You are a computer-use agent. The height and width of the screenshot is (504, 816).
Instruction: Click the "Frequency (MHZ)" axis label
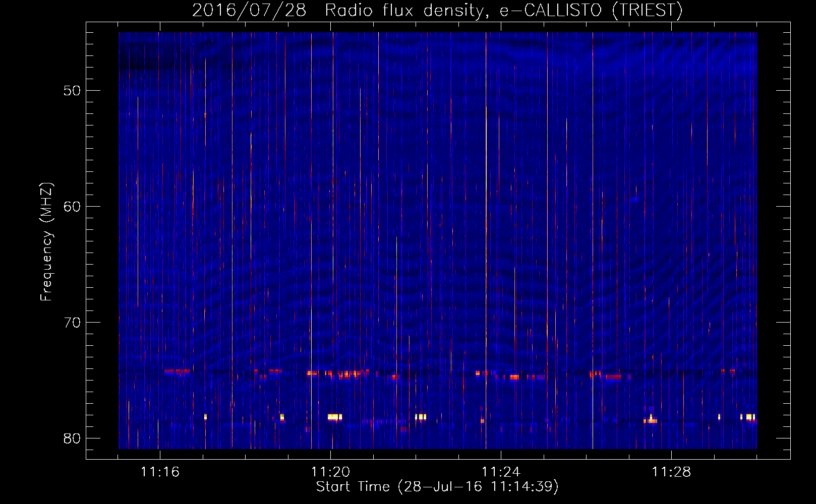(46, 242)
